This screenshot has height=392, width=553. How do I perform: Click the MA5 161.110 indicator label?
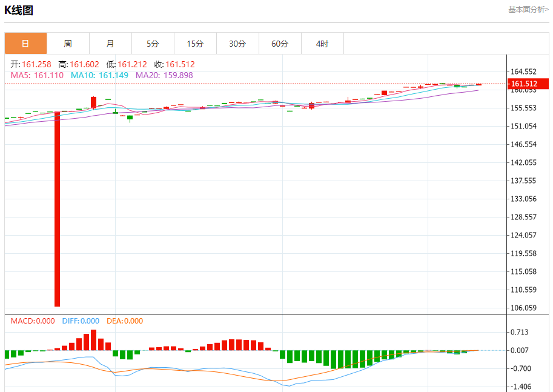click(37, 75)
